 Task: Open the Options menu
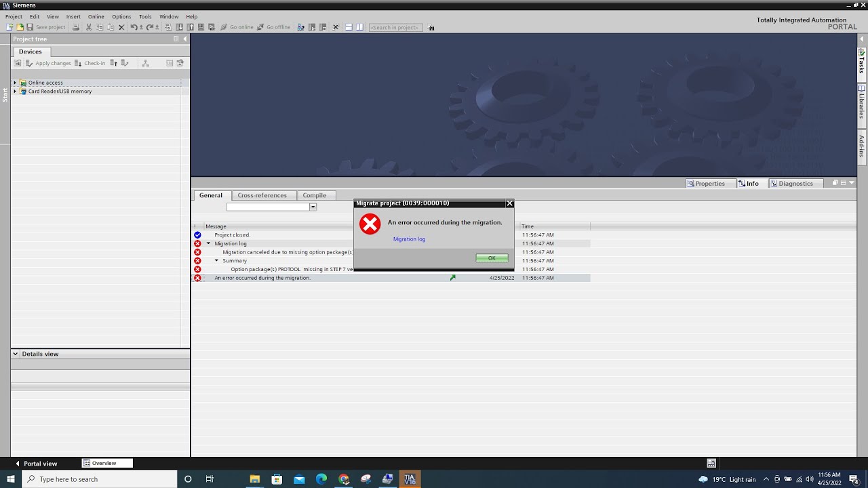121,16
